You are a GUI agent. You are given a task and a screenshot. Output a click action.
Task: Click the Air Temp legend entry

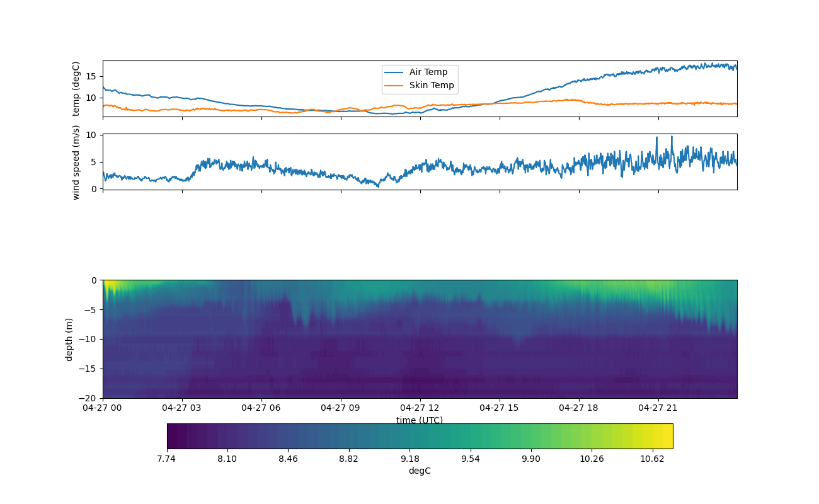428,72
